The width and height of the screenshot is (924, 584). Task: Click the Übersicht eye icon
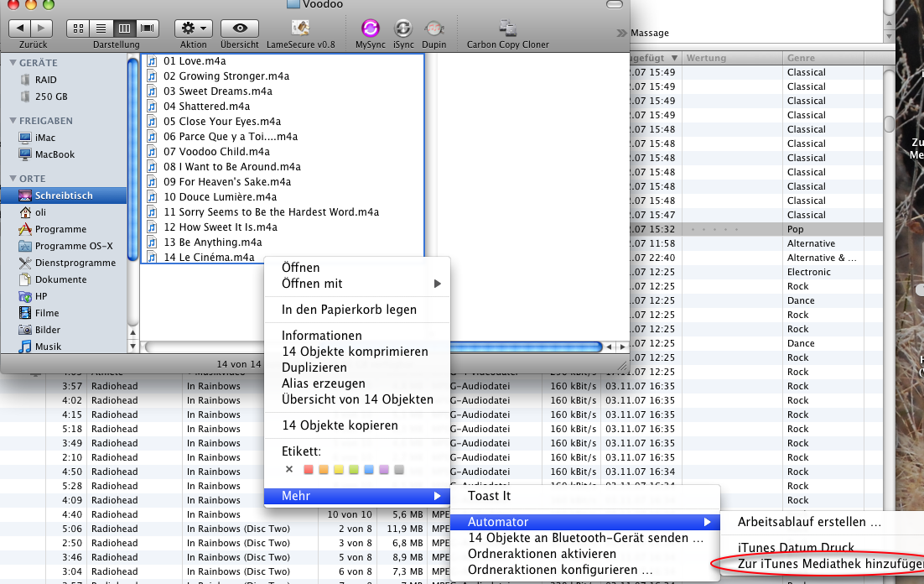tap(239, 28)
